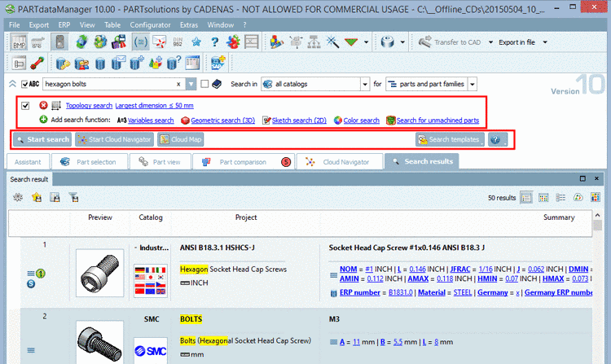Switch to the Part comparison tab
Image resolution: width=611 pixels, height=364 pixels.
click(244, 161)
